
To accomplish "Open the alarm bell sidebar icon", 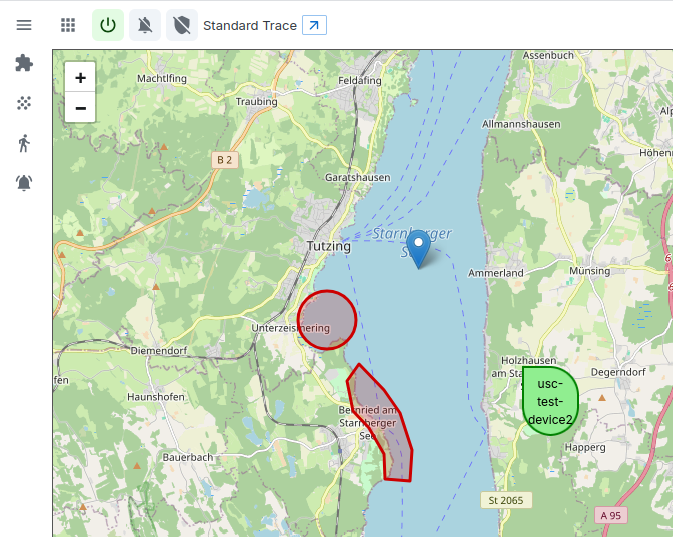I will tap(24, 183).
